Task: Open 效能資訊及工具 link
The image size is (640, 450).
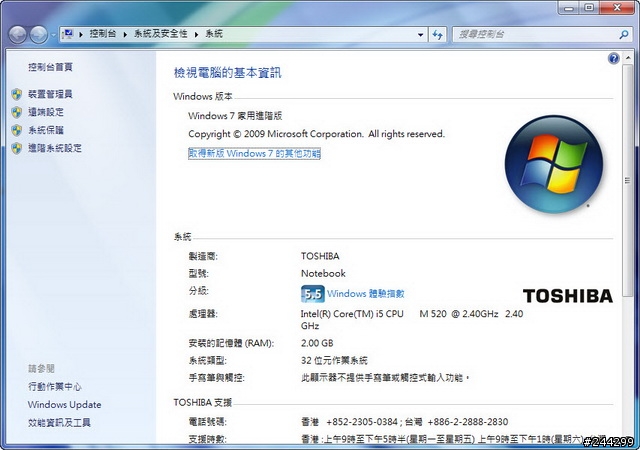Action: click(60, 423)
